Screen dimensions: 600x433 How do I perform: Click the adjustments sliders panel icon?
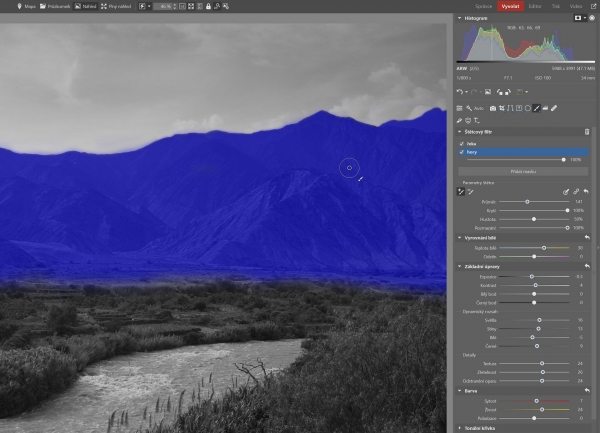point(460,108)
